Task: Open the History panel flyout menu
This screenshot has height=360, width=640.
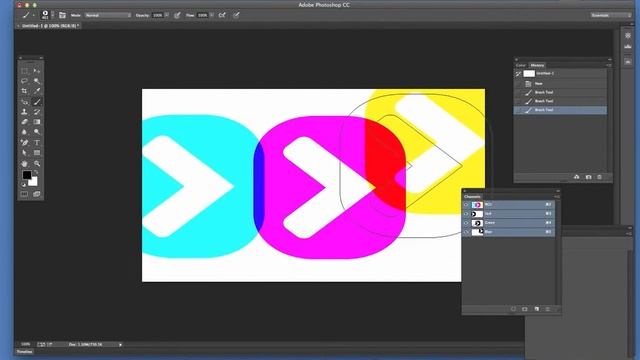Action: (x=608, y=65)
